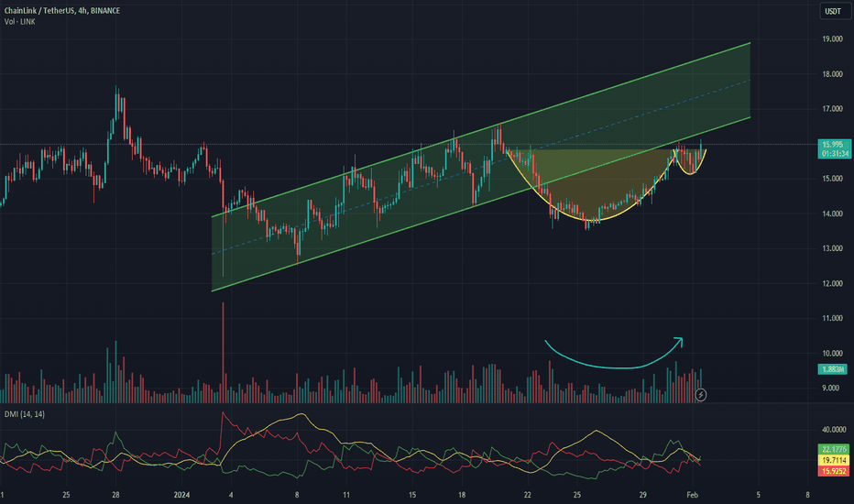
Task: Click the 17.000 price axis label
Action: (x=833, y=109)
